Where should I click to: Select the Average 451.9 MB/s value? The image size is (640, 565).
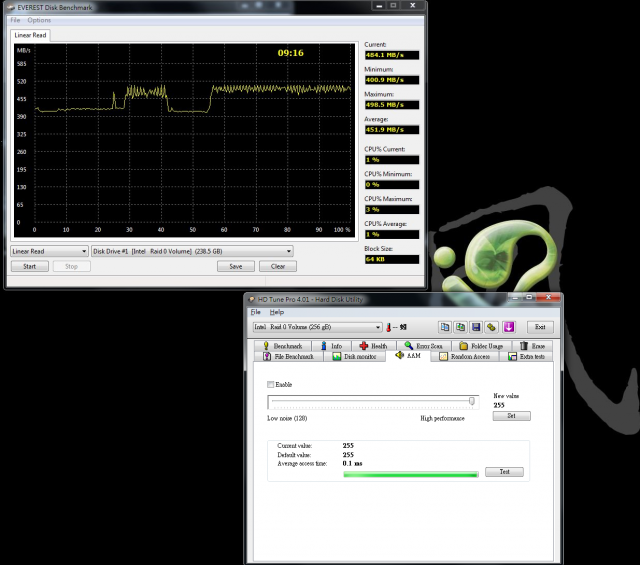(x=392, y=130)
